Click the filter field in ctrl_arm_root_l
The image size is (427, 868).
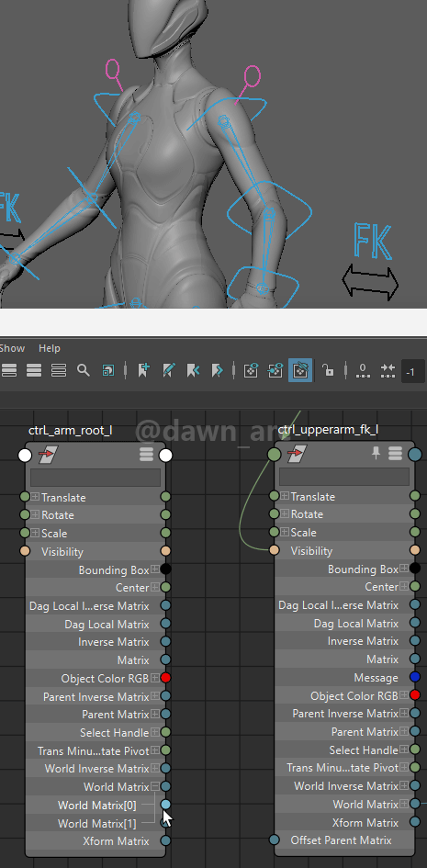pos(96,478)
